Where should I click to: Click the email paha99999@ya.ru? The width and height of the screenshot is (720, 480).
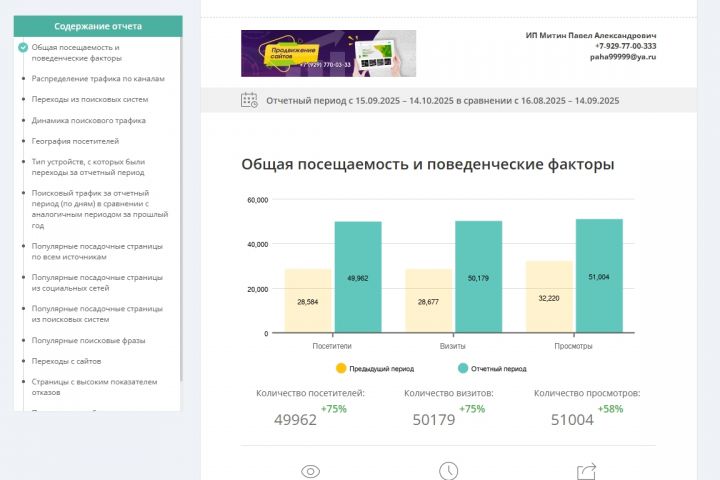click(623, 57)
